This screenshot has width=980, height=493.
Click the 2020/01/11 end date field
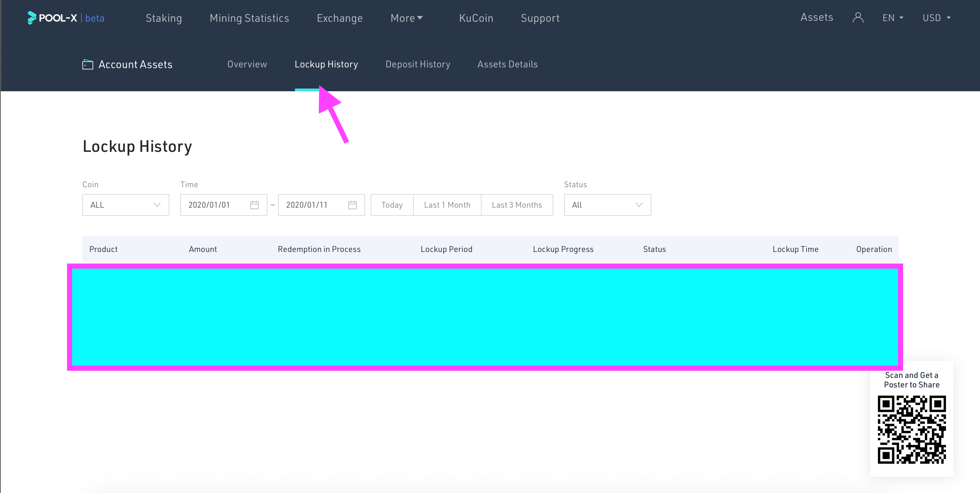[x=321, y=205]
